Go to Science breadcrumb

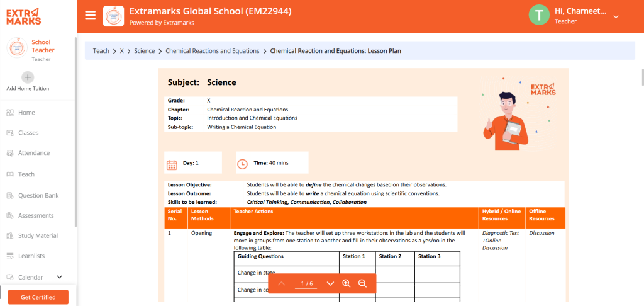144,51
